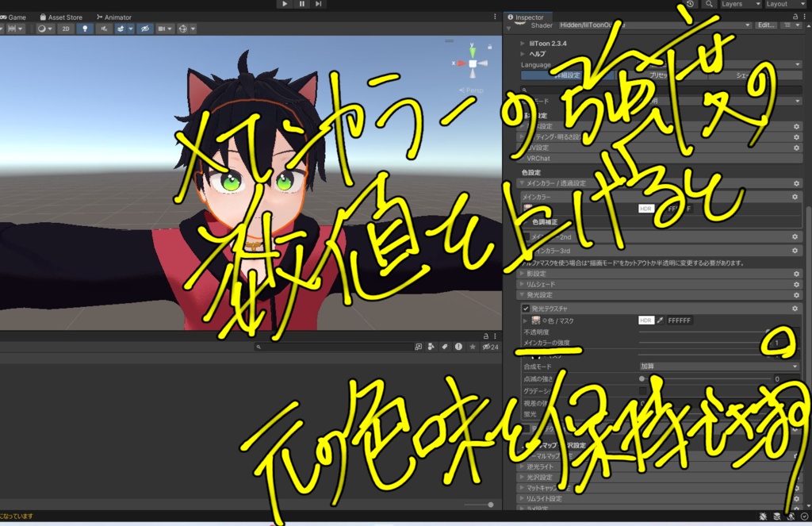Image resolution: width=812 pixels, height=526 pixels.
Task: Pause the editor with the Pause button
Action: (x=302, y=4)
